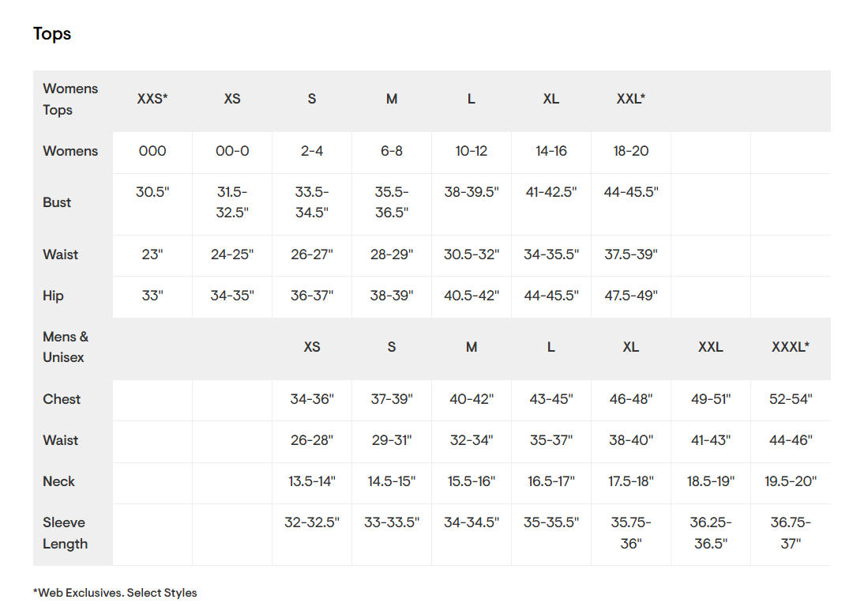Select the Hip row label
Image resolution: width=868 pixels, height=607 pixels.
pos(53,296)
